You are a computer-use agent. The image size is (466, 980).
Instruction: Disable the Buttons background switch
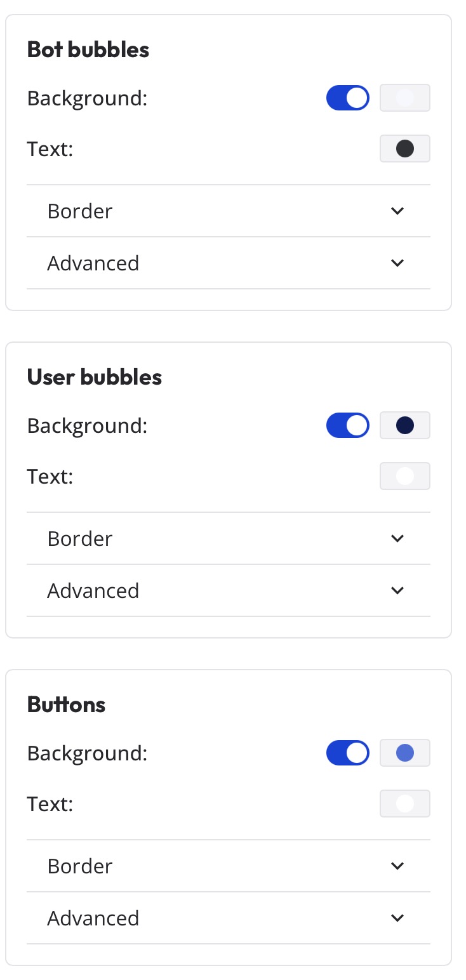pyautogui.click(x=347, y=753)
